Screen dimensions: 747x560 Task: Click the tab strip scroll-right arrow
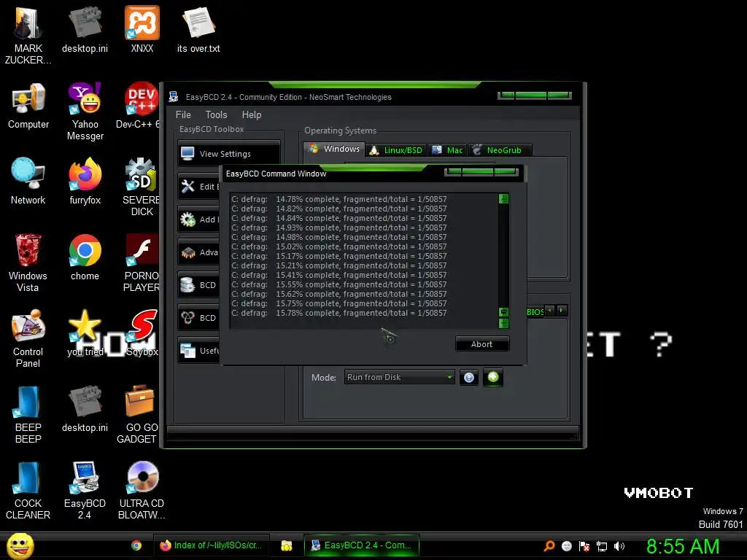pyautogui.click(x=562, y=311)
